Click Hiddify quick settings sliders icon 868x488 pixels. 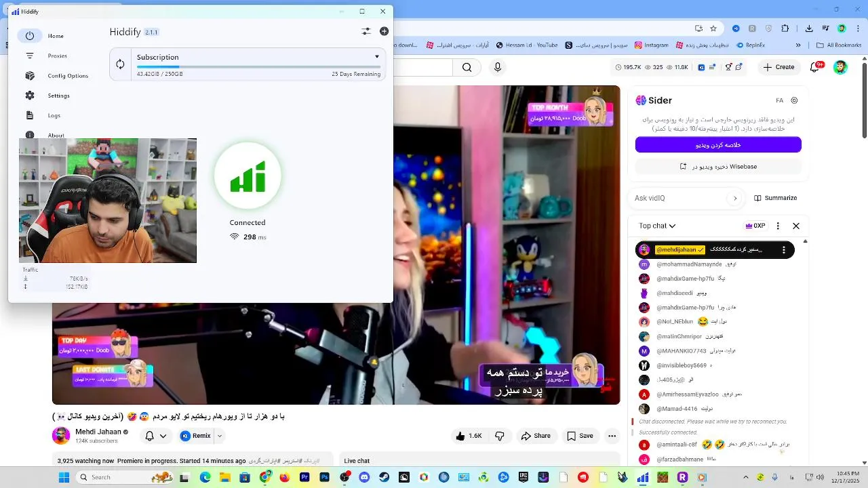[366, 31]
